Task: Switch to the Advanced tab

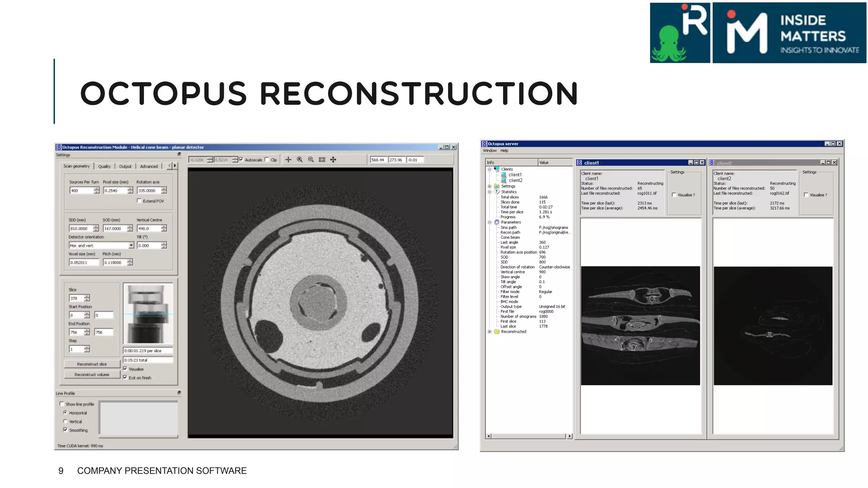Action: point(149,166)
